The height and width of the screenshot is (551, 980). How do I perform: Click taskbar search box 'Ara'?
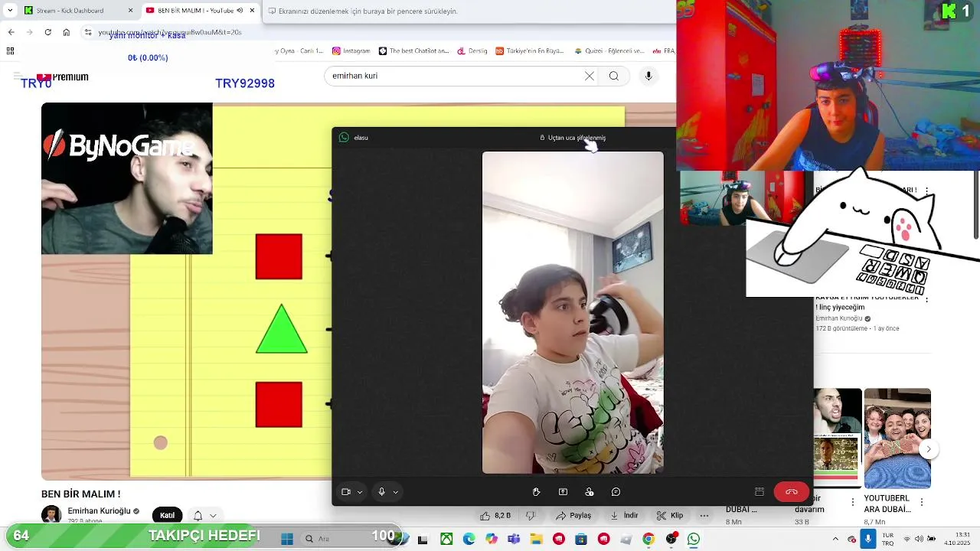coord(346,539)
